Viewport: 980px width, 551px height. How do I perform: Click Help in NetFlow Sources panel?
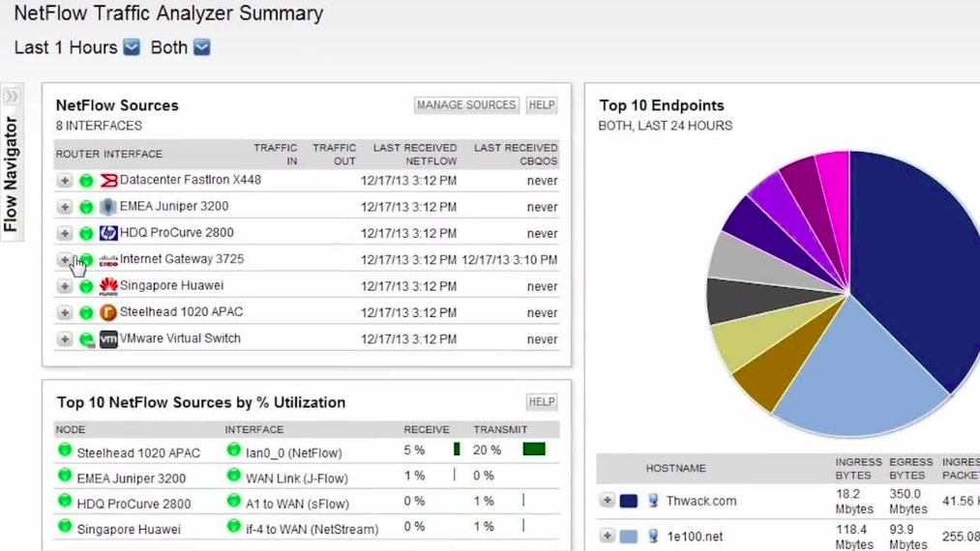[x=542, y=105]
